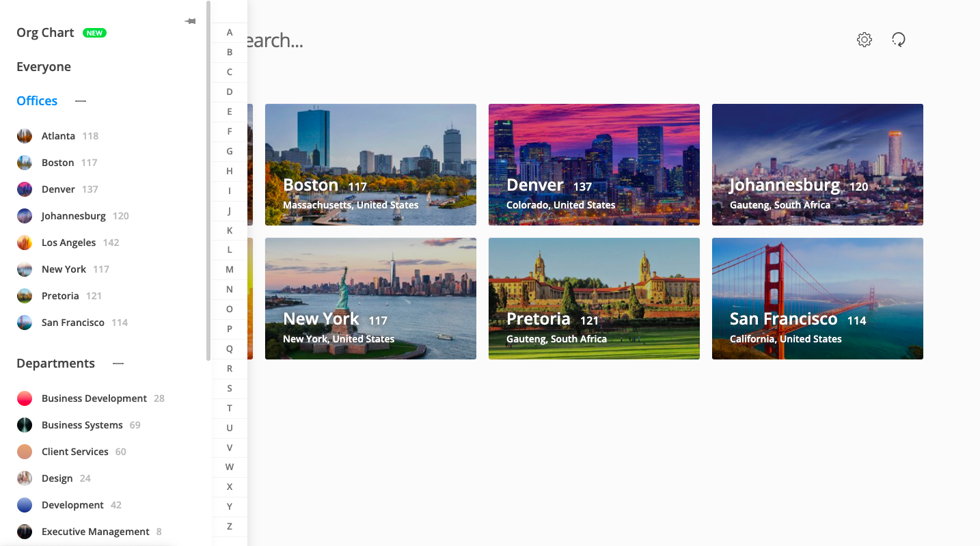Viewport: 980px width, 546px height.
Task: Click the refresh icon near the gear
Action: point(899,40)
